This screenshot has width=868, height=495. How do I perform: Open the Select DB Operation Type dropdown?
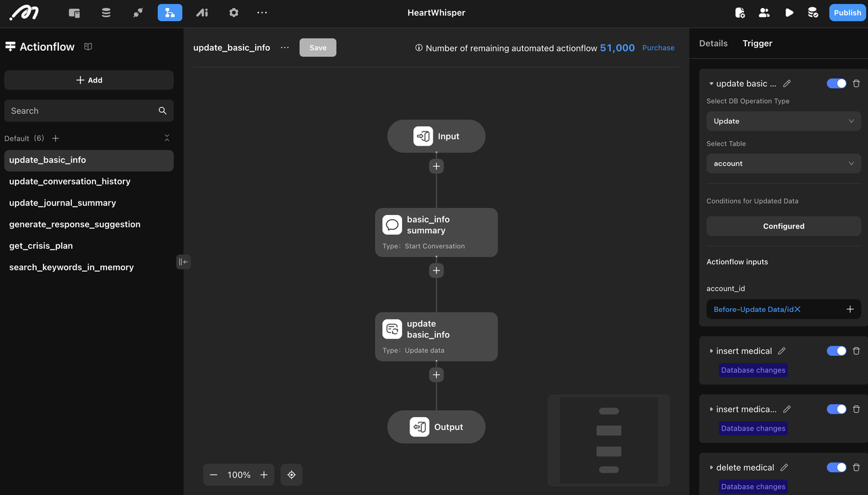(x=784, y=121)
